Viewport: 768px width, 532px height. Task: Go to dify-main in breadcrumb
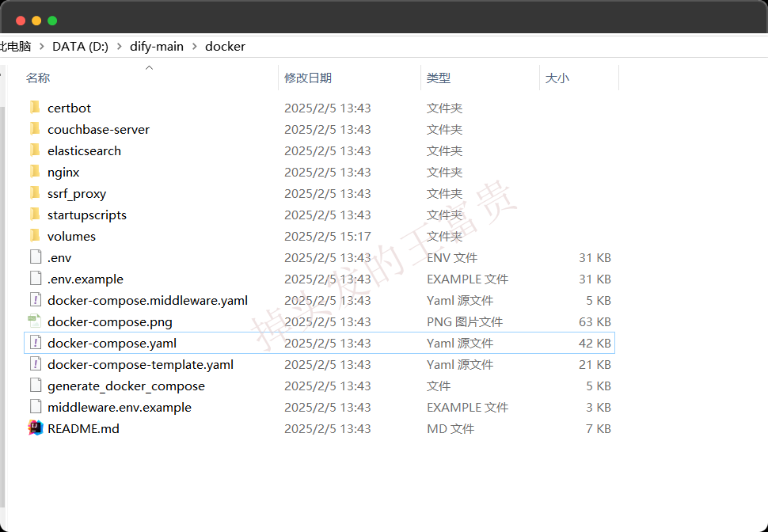click(x=157, y=47)
